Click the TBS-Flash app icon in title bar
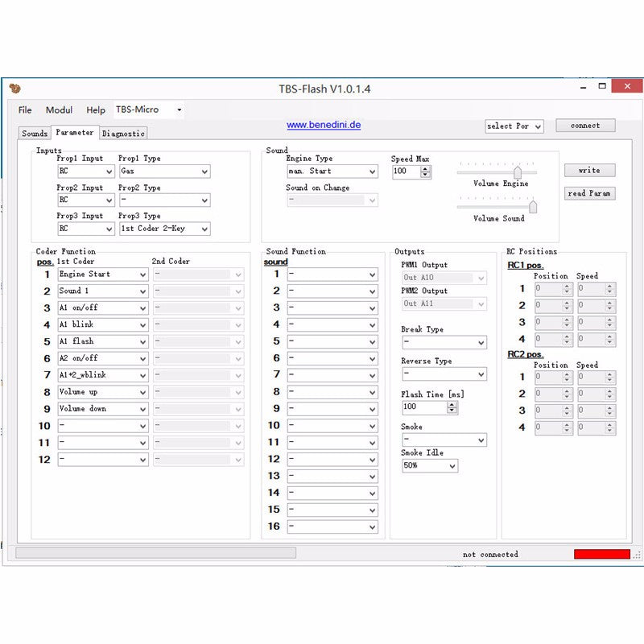This screenshot has width=644, height=644. pyautogui.click(x=15, y=89)
